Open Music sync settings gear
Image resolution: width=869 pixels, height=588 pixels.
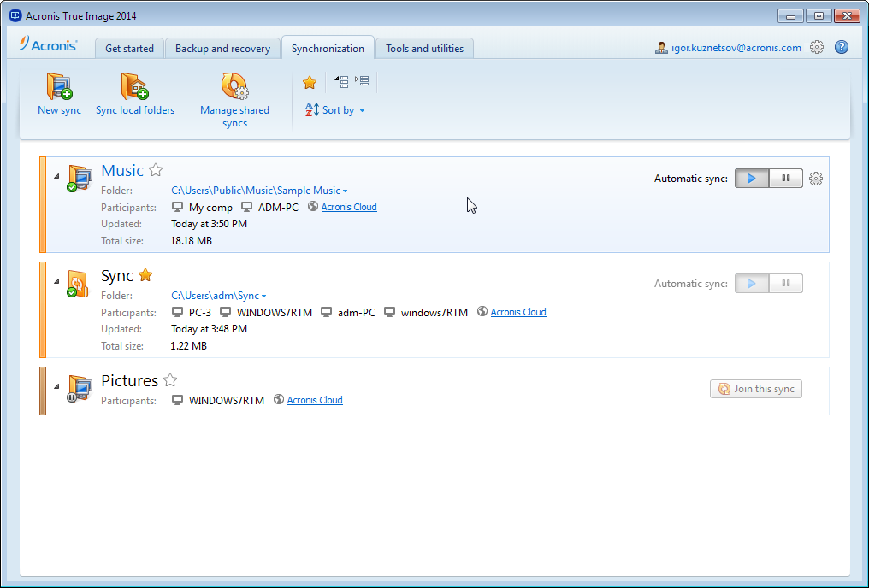pos(816,179)
